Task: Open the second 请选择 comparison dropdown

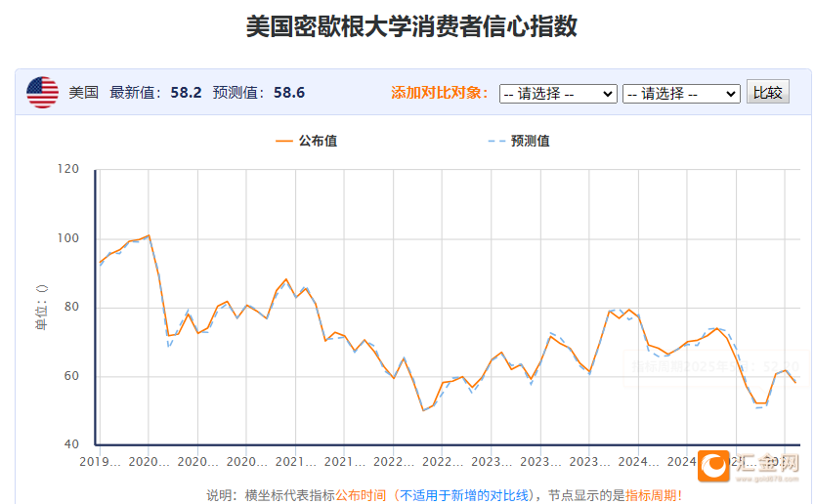Action: click(x=681, y=94)
